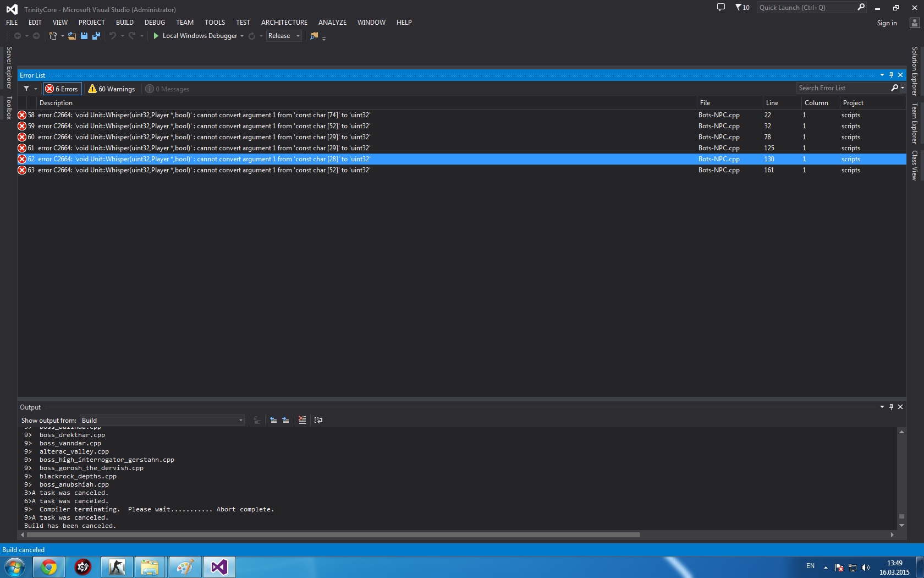Open the feedback speech bubble icon

[721, 7]
